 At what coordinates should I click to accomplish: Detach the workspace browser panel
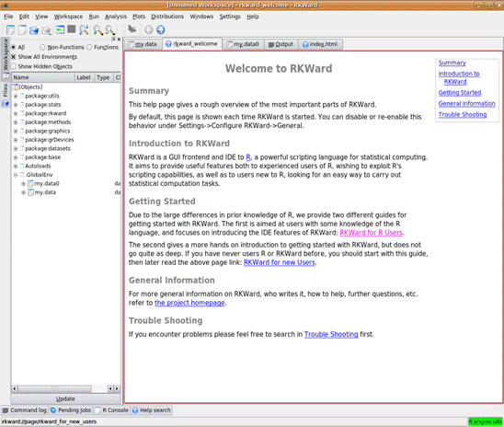(x=113, y=39)
